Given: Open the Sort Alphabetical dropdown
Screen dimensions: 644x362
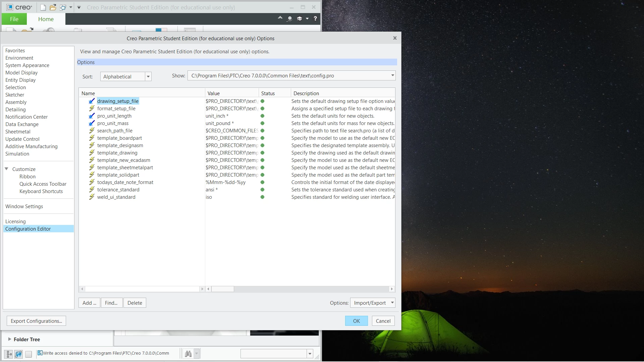Looking at the screenshot, I should tap(148, 77).
